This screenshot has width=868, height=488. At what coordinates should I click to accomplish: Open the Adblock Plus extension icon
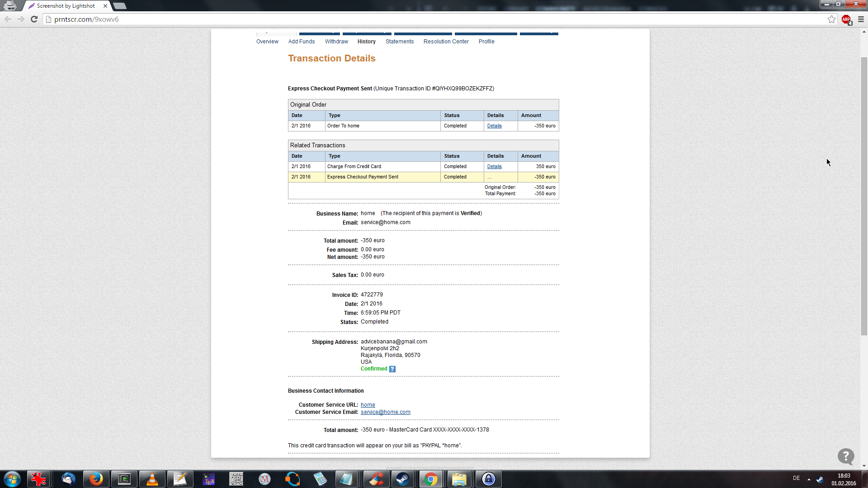[846, 19]
